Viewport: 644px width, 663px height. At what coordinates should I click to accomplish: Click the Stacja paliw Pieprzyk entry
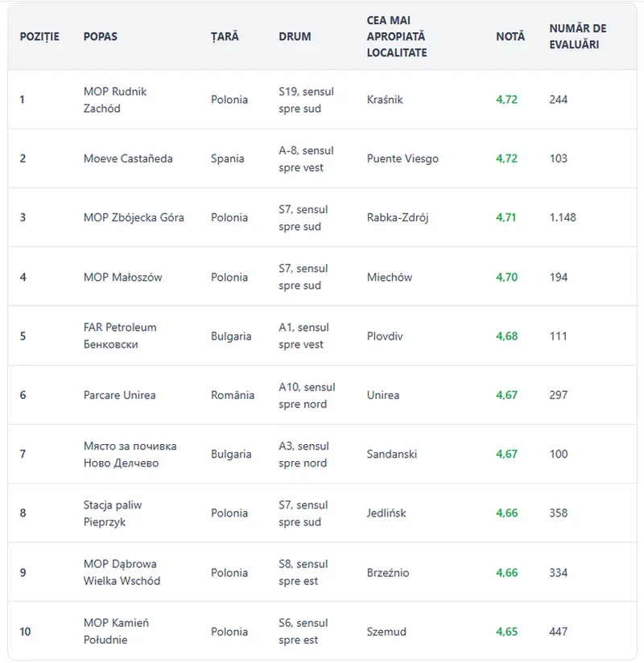pyautogui.click(x=113, y=513)
